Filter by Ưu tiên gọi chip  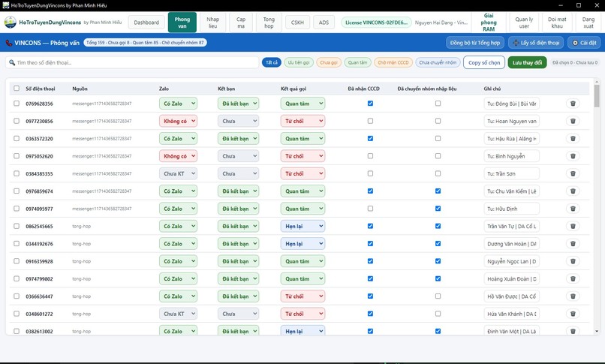tap(299, 62)
